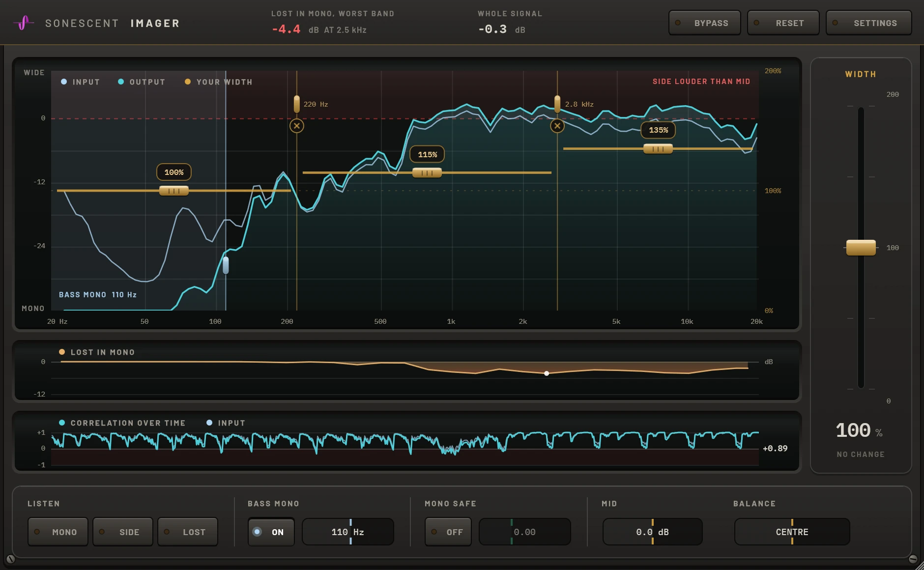This screenshot has width=924, height=570.
Task: Click the Balance CENTRE field
Action: pyautogui.click(x=792, y=532)
